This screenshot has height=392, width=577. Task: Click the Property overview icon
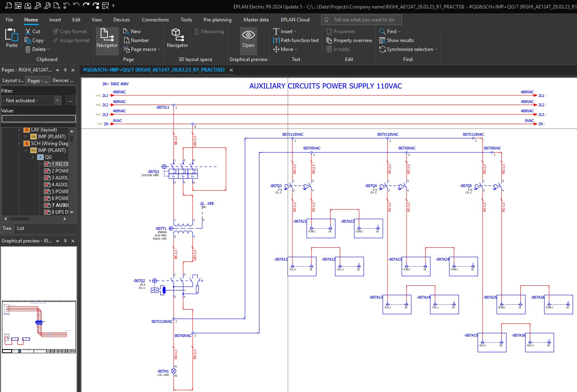pos(329,40)
